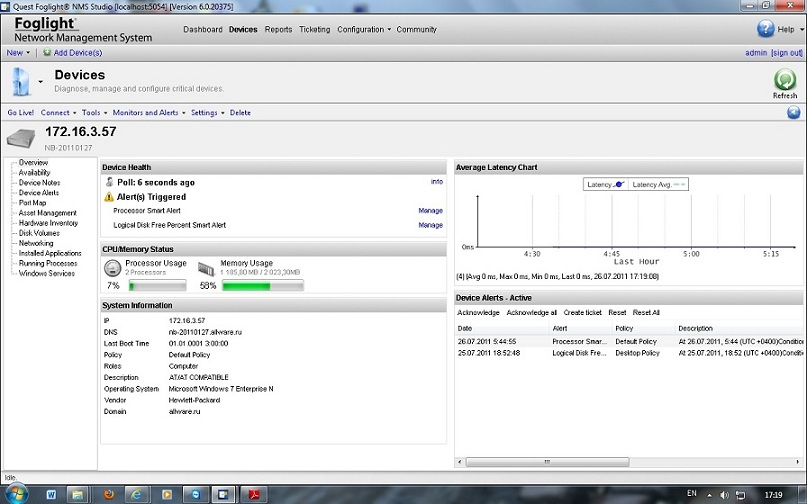Select Running Processes in the tree
Screen dimensions: 807x504
click(x=48, y=263)
